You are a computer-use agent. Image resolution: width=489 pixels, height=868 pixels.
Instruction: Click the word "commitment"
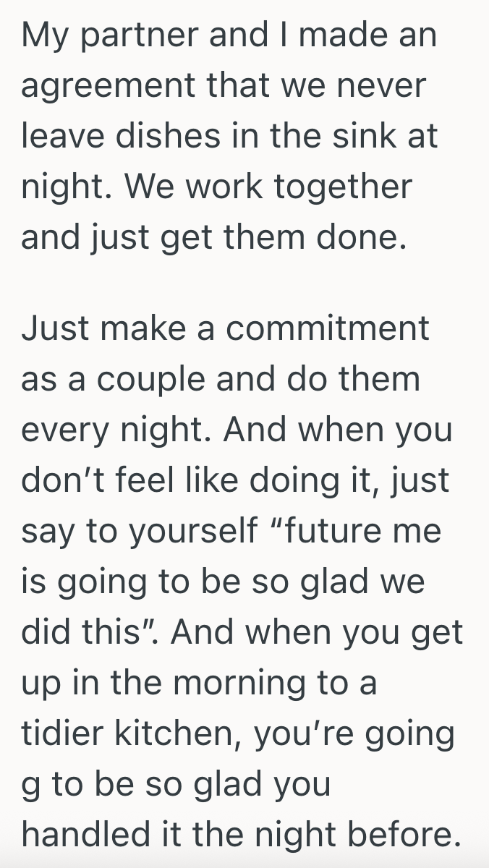[327, 328]
